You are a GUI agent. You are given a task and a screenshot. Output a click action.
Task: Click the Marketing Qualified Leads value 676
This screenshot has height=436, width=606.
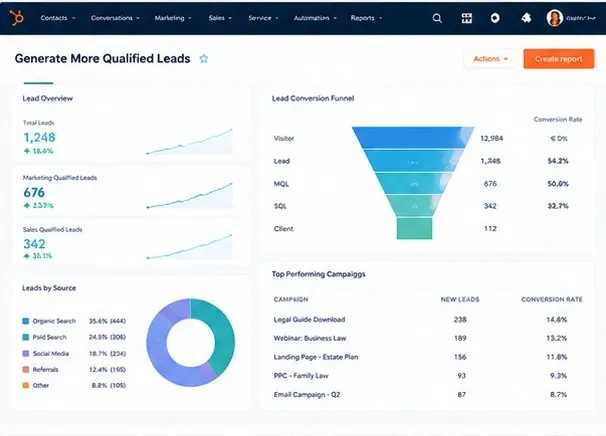pyautogui.click(x=34, y=192)
